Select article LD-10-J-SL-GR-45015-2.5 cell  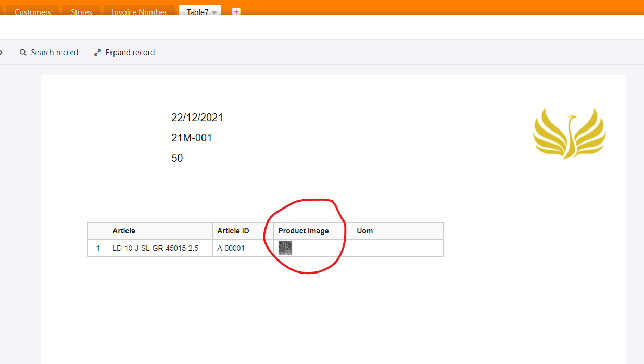point(156,248)
